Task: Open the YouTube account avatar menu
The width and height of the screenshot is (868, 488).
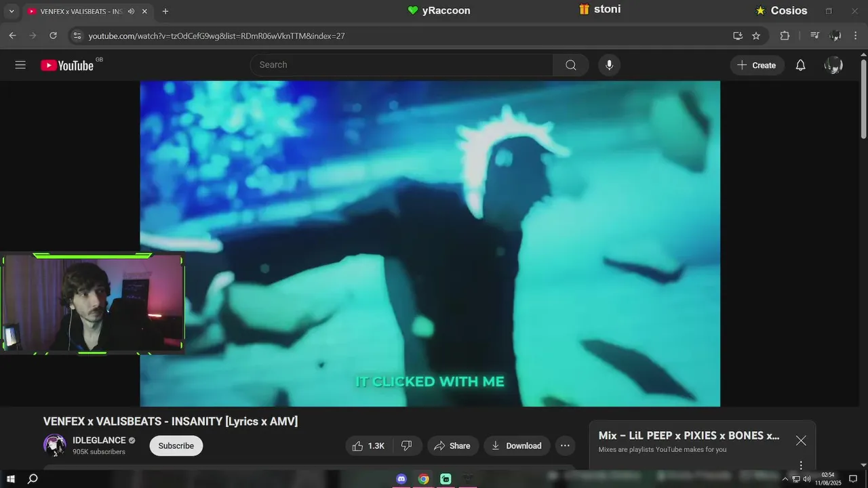Action: 833,65
